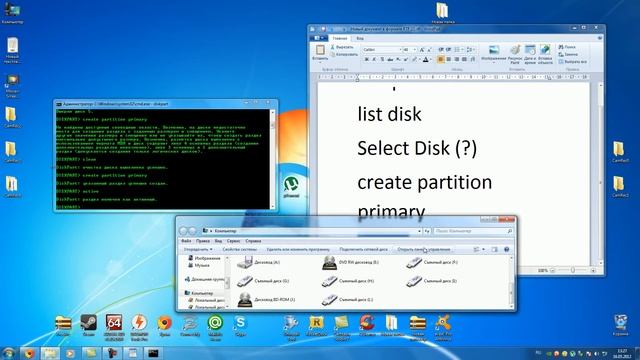Click the vertical scrollbar in WordPad
This screenshot has height=360, width=640.
(x=600, y=174)
